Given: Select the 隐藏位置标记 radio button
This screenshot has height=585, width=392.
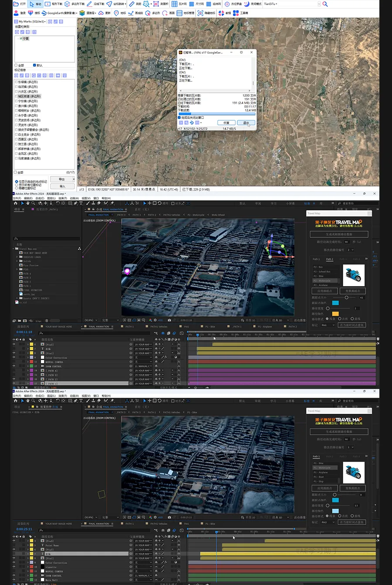Looking at the screenshot, I should (17, 188).
